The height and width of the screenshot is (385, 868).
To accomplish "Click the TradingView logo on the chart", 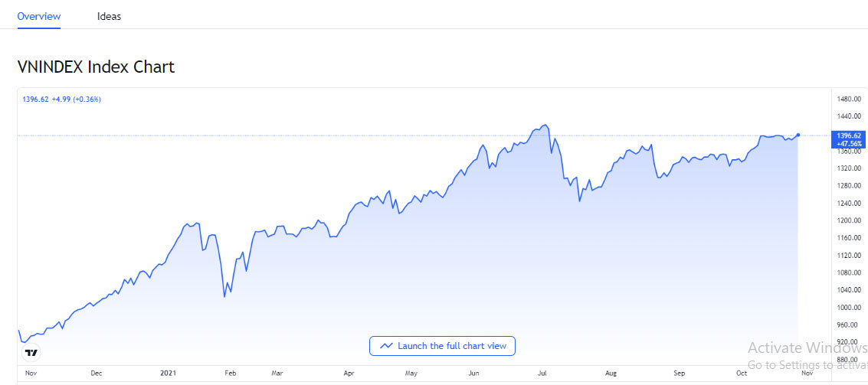I will [31, 353].
